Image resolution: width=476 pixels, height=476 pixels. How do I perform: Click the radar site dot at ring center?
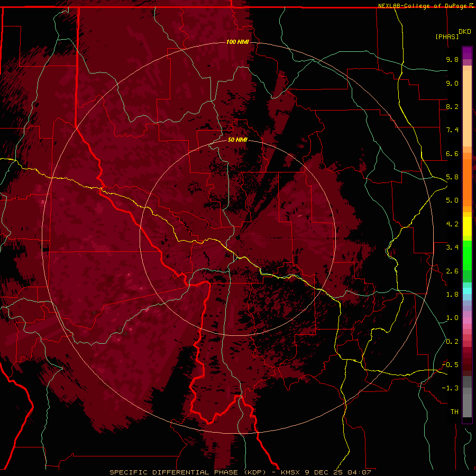click(237, 237)
